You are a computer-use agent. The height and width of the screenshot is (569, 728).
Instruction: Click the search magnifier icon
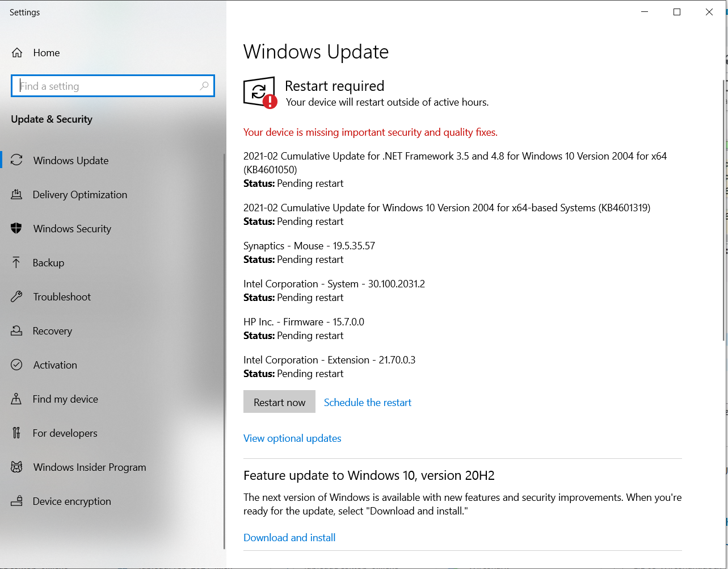pos(204,86)
